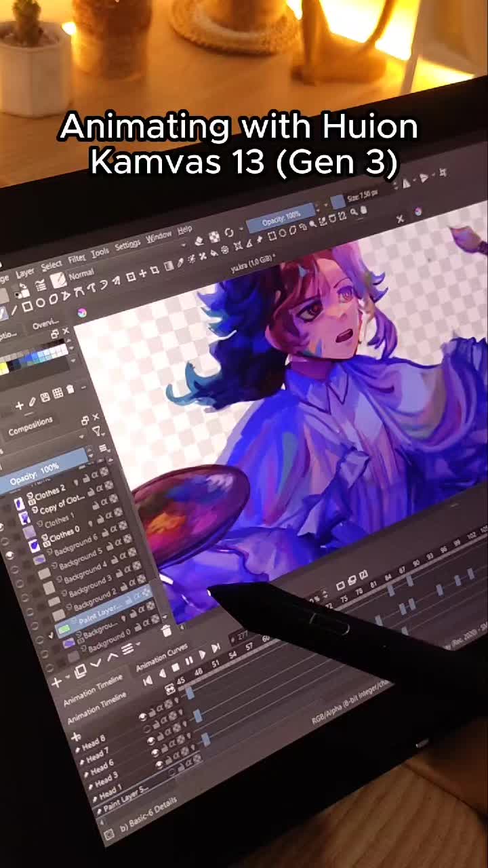
Task: Select the Copy of Clothes layer
Action: [62, 506]
